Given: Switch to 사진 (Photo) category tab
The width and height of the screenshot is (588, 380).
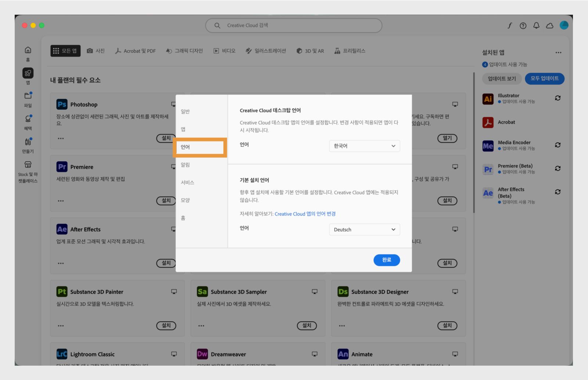Looking at the screenshot, I should [96, 51].
